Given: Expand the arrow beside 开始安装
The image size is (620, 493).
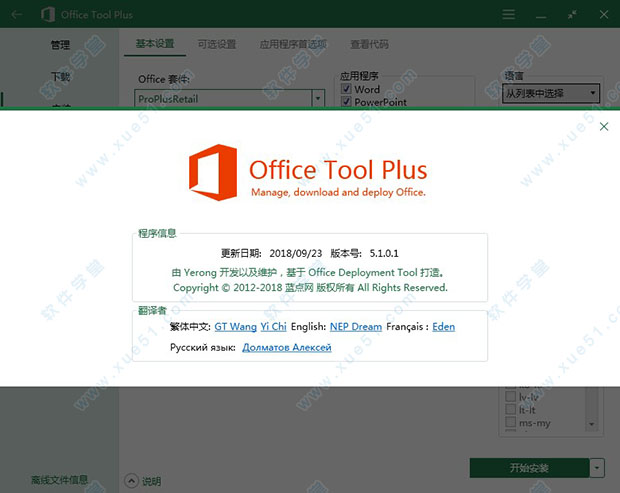Looking at the screenshot, I should [x=597, y=468].
